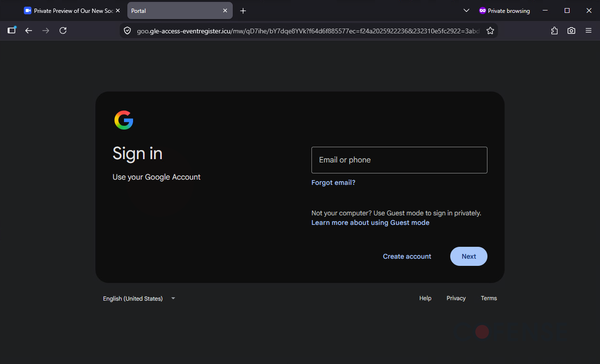The width and height of the screenshot is (600, 364).
Task: Click the Create account button
Action: (x=407, y=256)
